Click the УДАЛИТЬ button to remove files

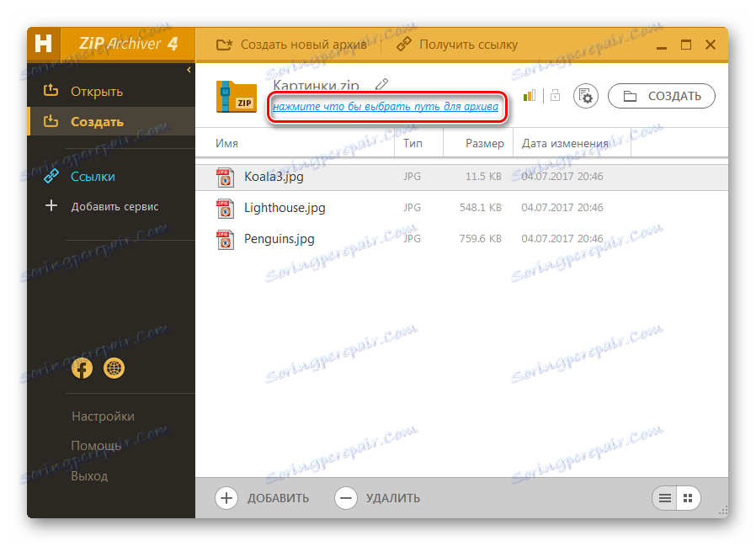click(377, 498)
